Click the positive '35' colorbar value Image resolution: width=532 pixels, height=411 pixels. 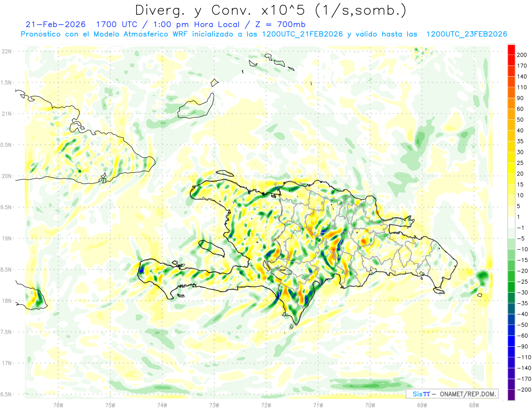[520, 141]
